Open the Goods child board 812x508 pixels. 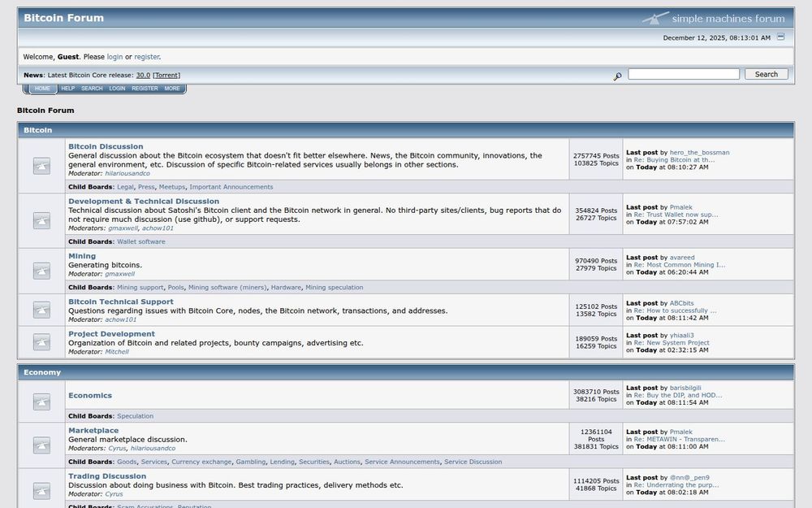127,462
